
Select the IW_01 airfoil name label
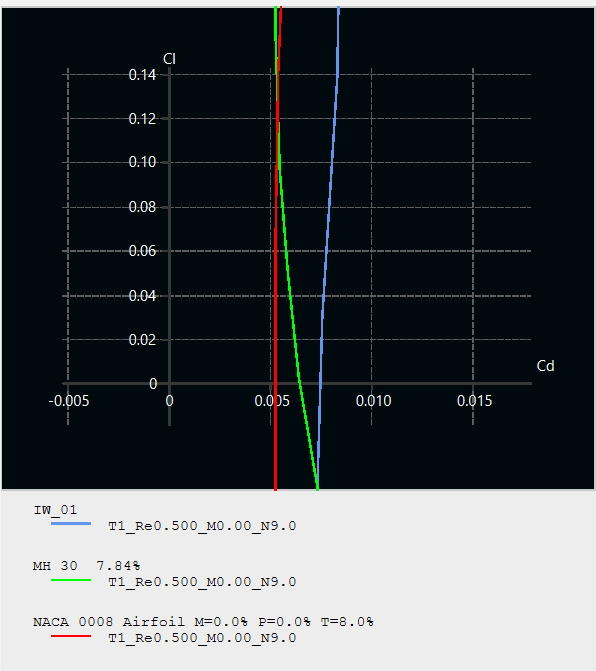click(x=55, y=510)
